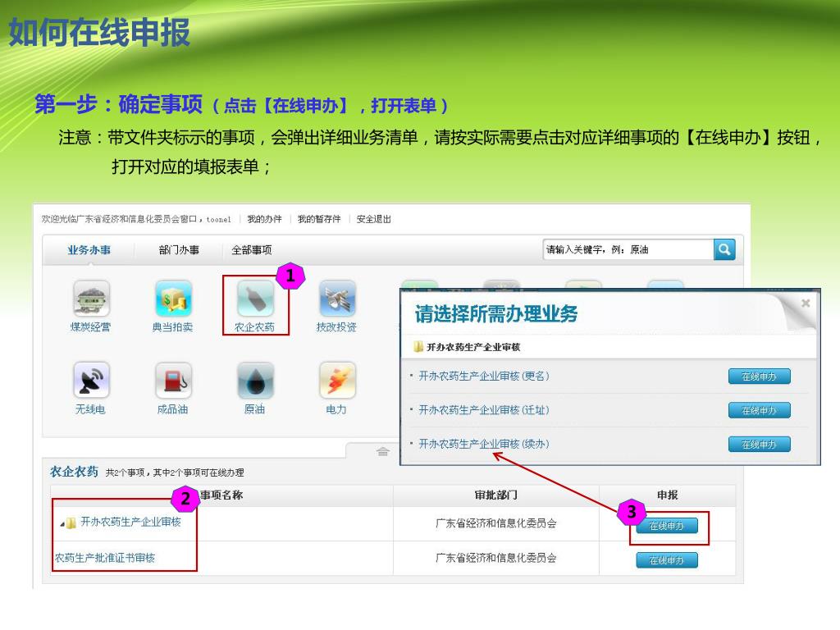The width and height of the screenshot is (840, 630).
Task: Click 在线申办 for 更名 item
Action: click(x=759, y=377)
